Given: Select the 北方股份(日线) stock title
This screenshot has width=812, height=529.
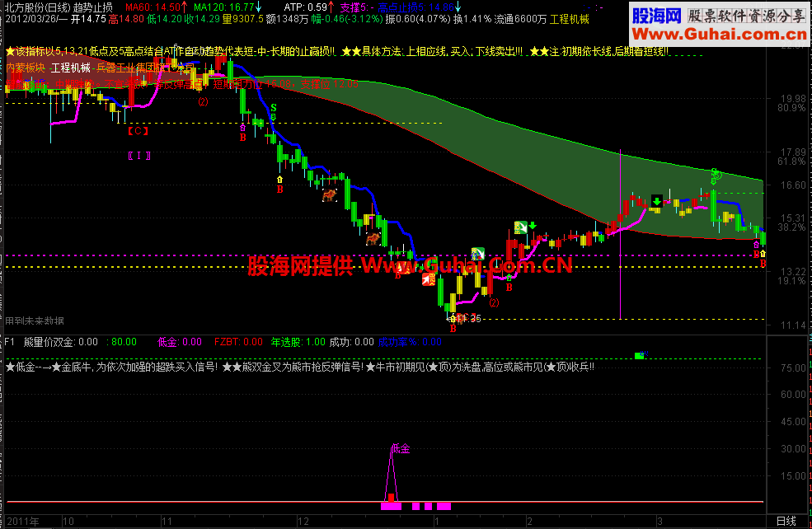Looking at the screenshot, I should pyautogui.click(x=37, y=7).
